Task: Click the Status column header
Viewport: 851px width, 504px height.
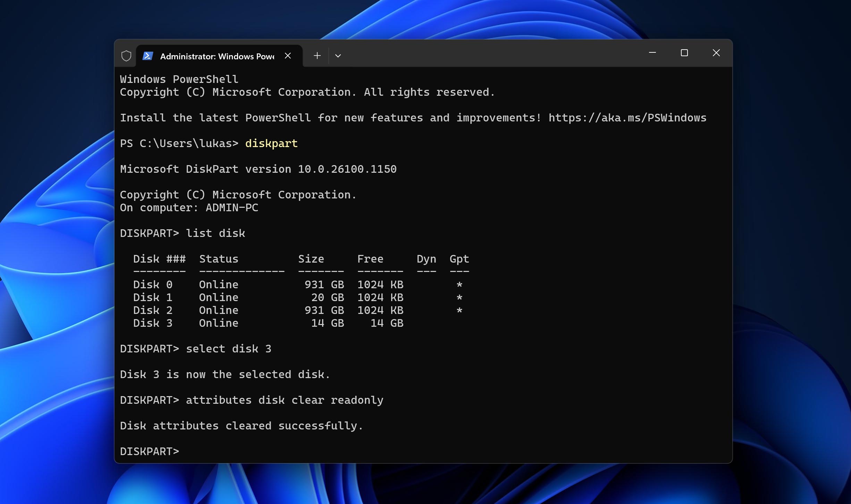Action: point(219,259)
